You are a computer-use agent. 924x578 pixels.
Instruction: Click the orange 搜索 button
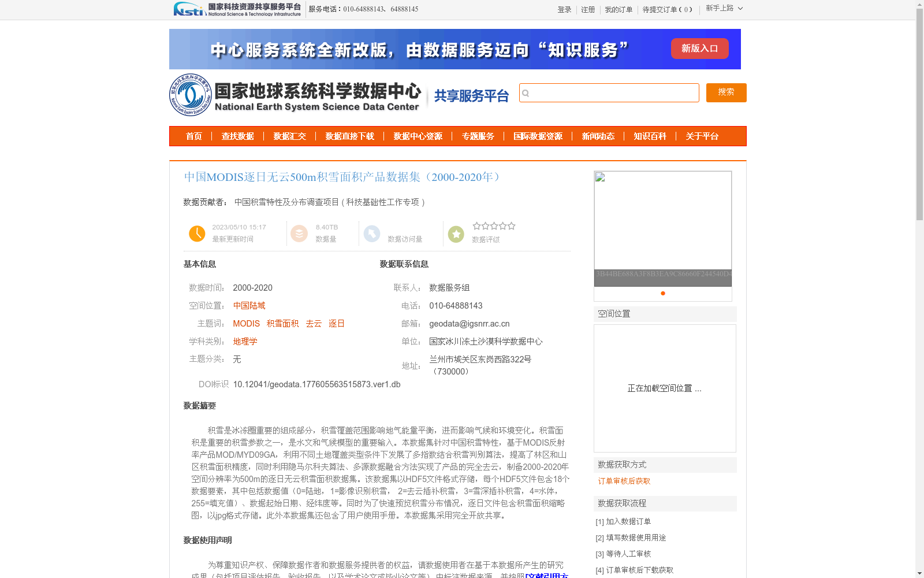coord(726,92)
